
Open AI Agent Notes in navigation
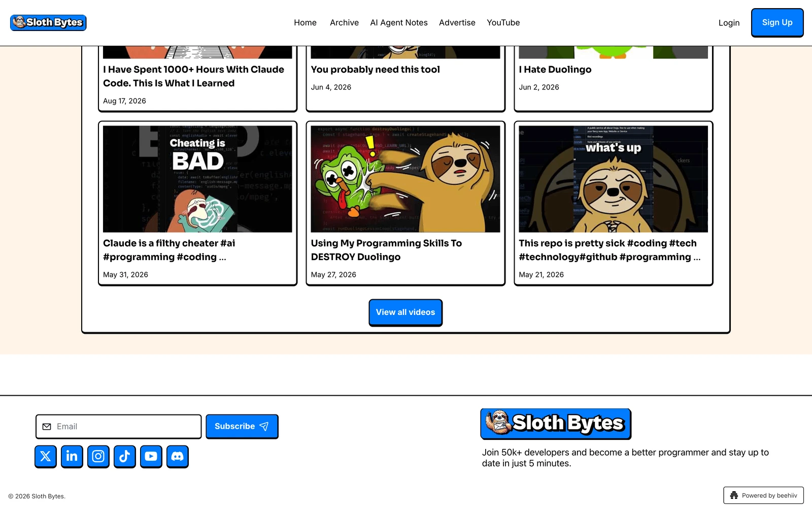tap(399, 22)
